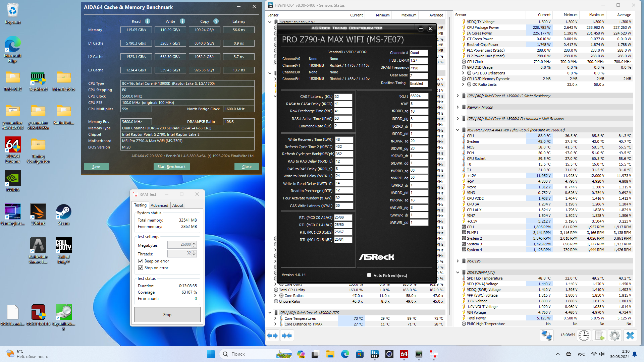Open HWiNFO sensor settings gear icon
The height and width of the screenshot is (362, 644).
[x=615, y=335]
